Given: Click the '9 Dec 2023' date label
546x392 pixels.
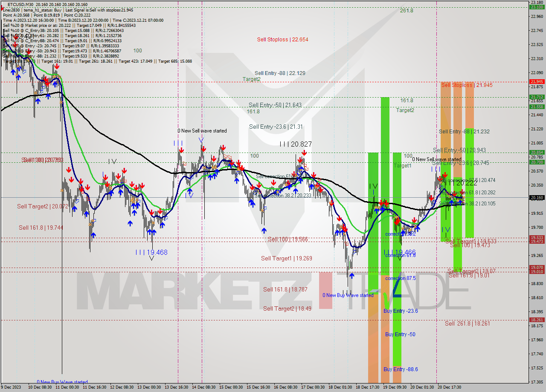Looking at the screenshot, I should point(12,387).
